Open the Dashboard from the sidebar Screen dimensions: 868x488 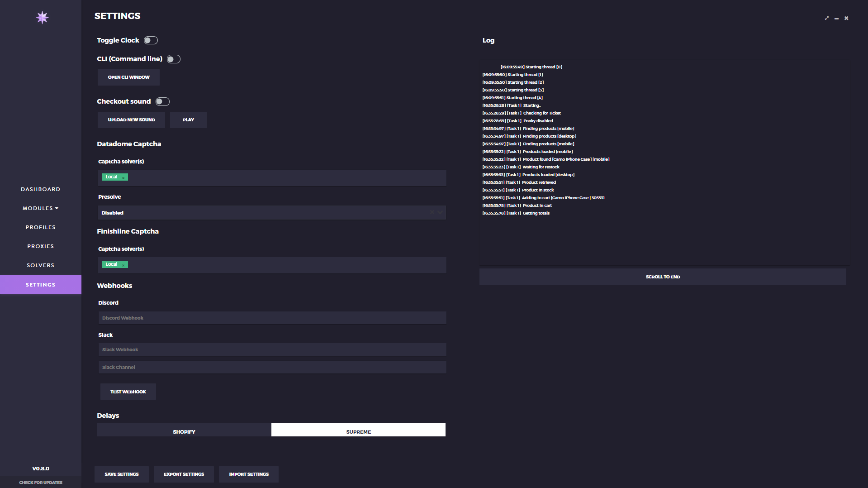[x=40, y=189]
